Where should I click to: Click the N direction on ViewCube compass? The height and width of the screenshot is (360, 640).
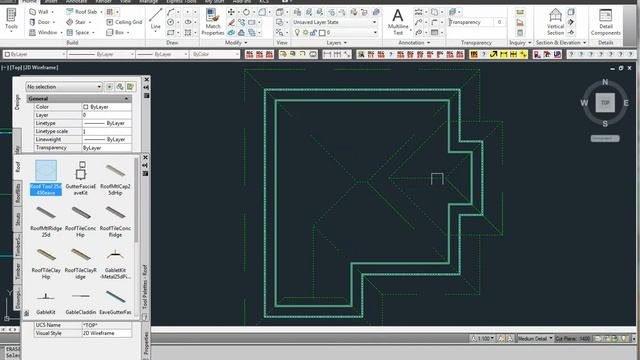coord(605,82)
